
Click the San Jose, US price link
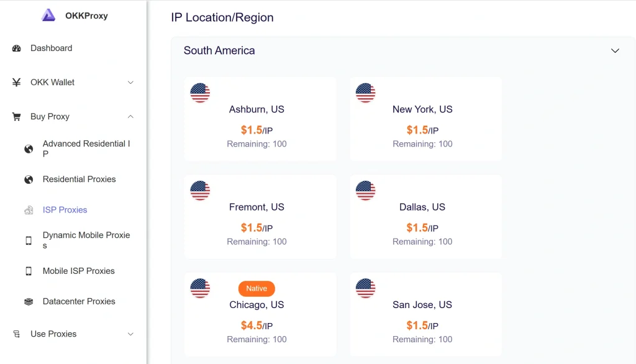click(423, 325)
